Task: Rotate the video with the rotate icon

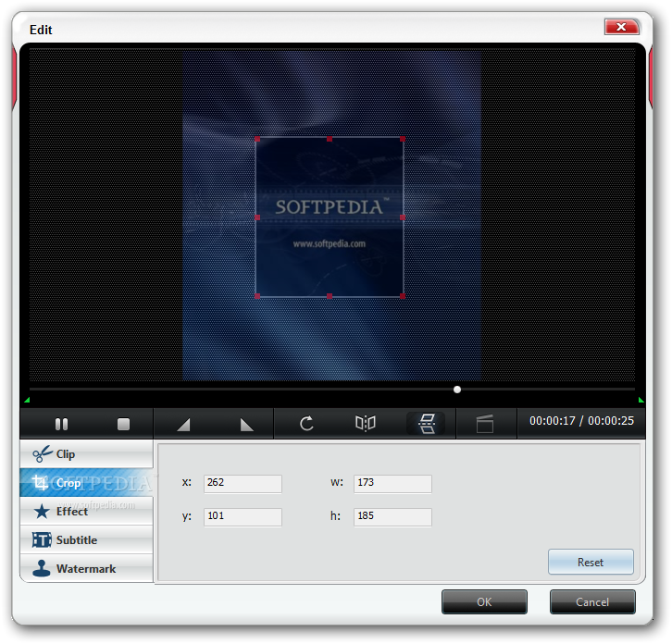Action: [306, 424]
